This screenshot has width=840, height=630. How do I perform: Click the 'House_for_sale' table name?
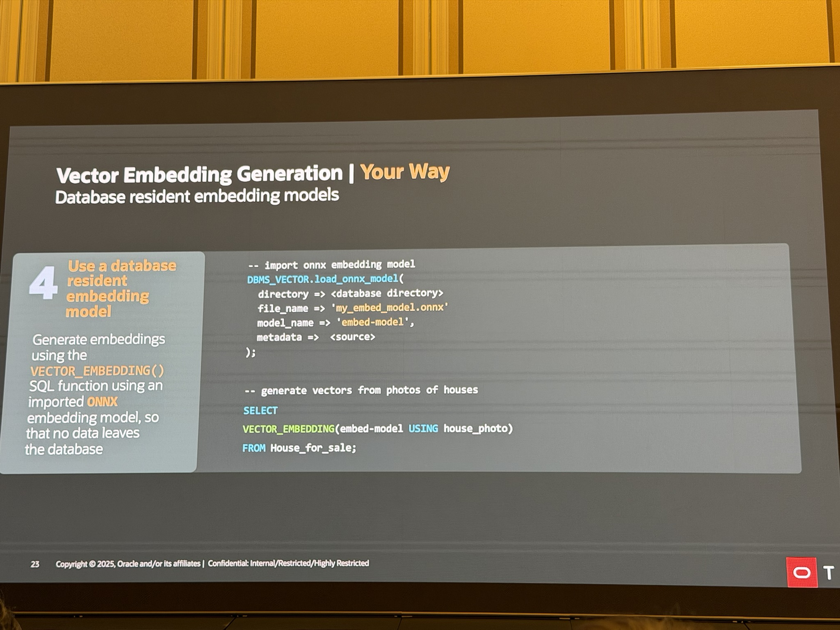point(312,448)
